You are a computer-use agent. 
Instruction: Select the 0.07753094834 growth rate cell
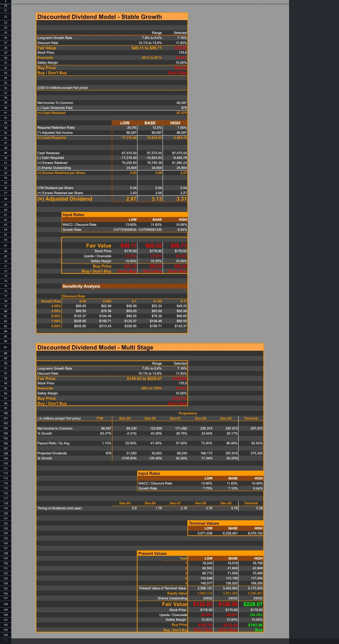[x=125, y=230]
